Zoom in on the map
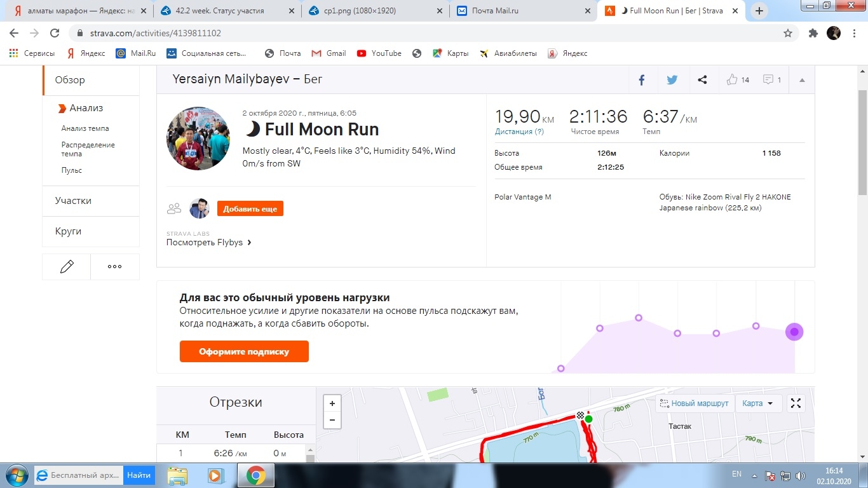Viewport: 868px width, 488px height. tap(332, 403)
